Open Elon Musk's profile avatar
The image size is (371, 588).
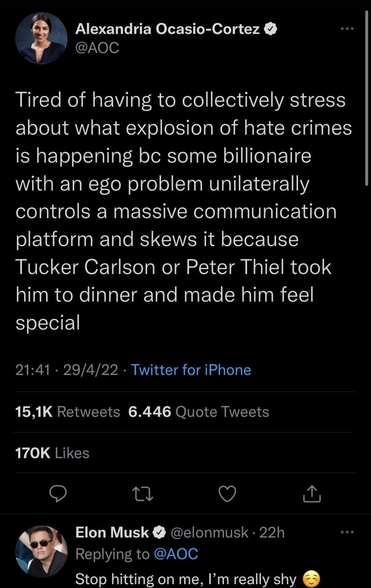[41, 551]
